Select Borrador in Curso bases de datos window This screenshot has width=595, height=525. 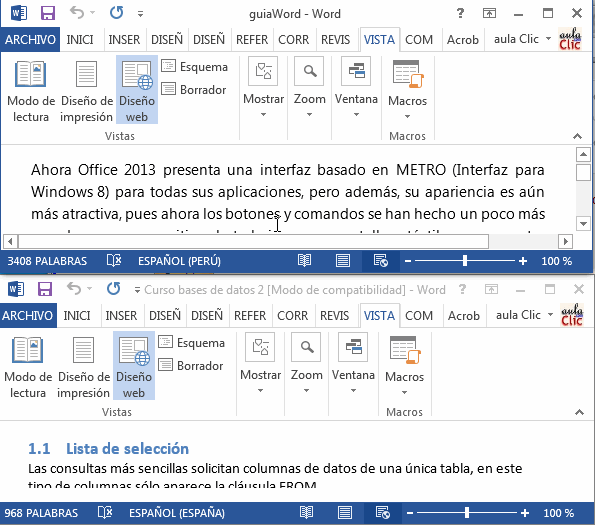tap(190, 366)
